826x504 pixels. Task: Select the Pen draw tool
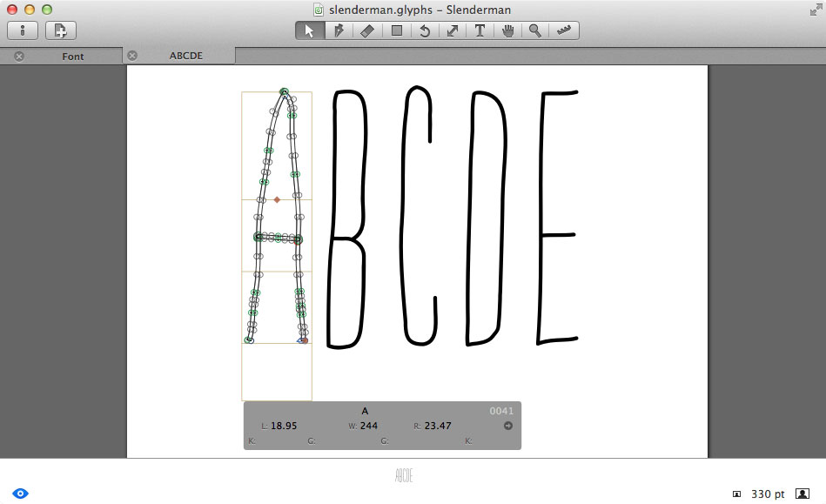pos(339,30)
